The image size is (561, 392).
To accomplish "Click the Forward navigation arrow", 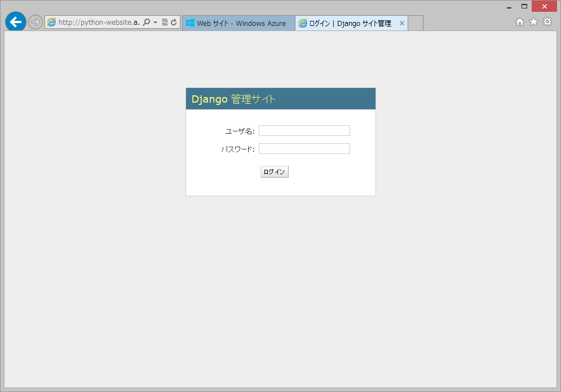I will click(36, 22).
